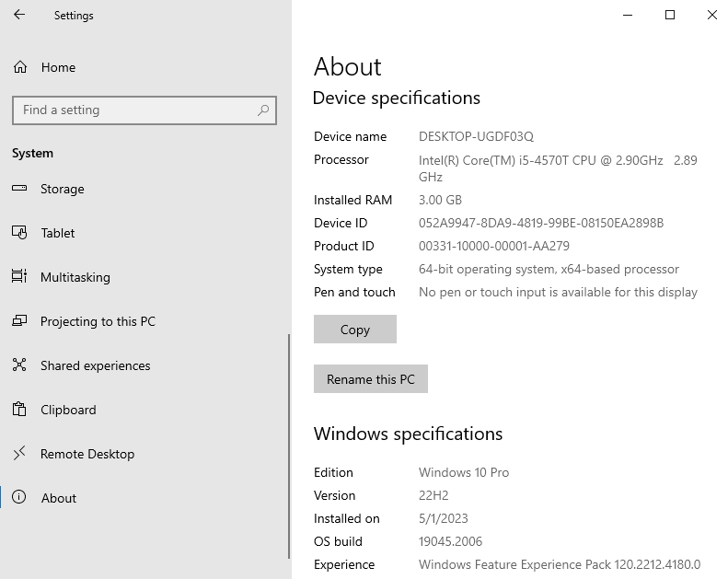Viewport: 728px width, 579px height.
Task: Focus the Find a setting search box
Action: coord(144,110)
